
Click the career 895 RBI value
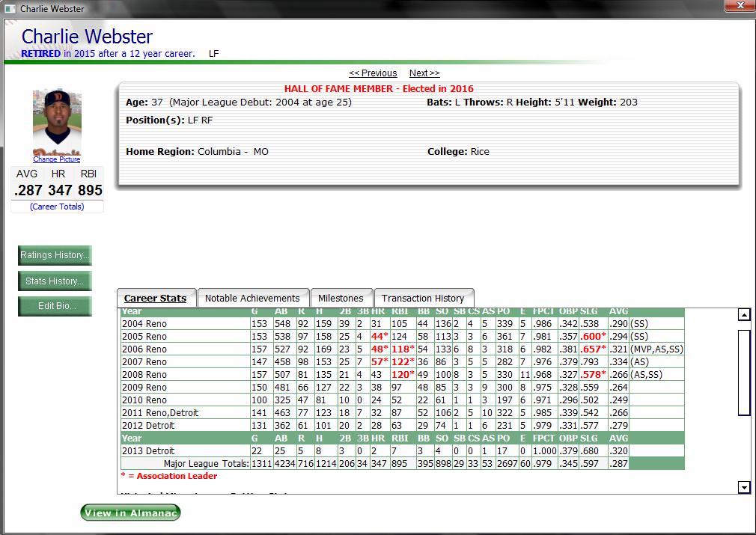click(90, 190)
